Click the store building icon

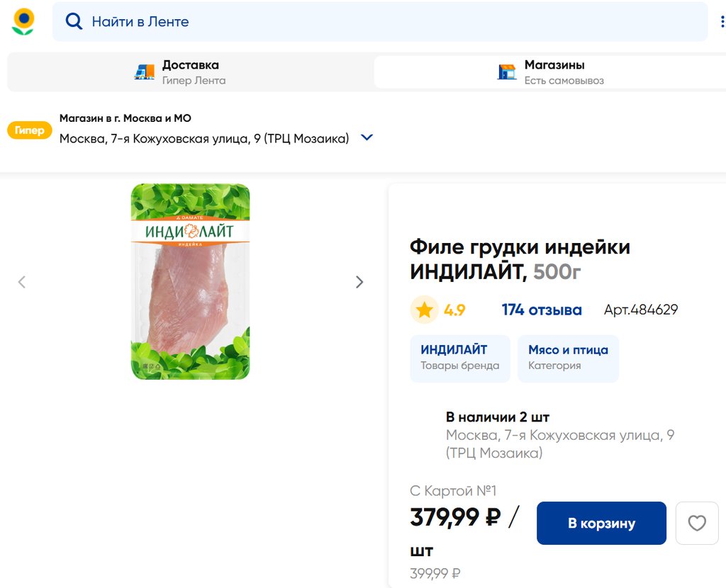click(x=507, y=72)
